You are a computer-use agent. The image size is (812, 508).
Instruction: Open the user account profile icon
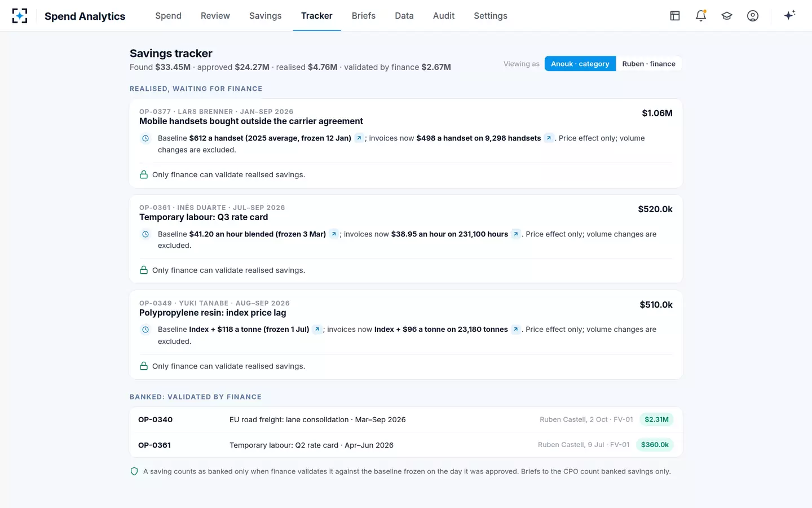pos(753,16)
